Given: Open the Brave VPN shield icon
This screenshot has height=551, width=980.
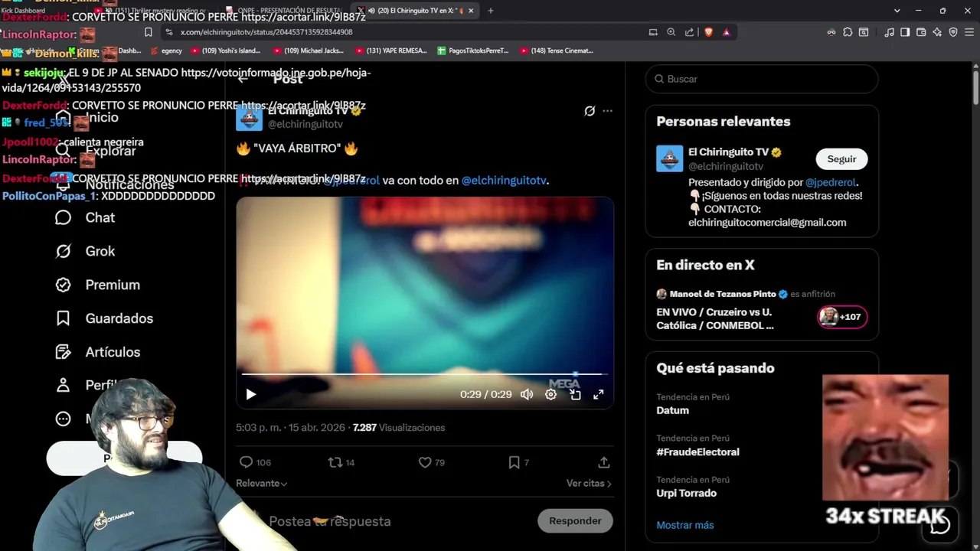Looking at the screenshot, I should [953, 32].
